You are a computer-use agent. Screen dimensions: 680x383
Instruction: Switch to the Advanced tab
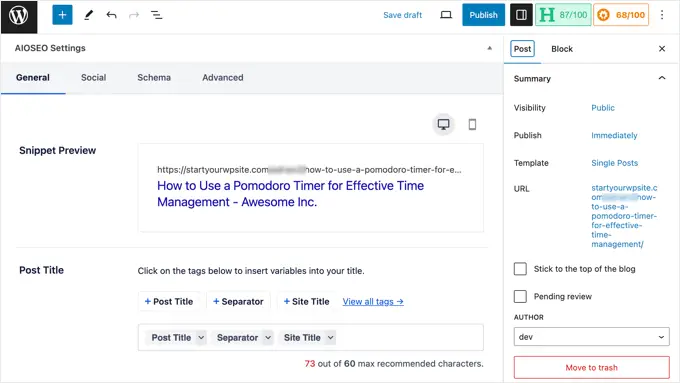click(222, 78)
